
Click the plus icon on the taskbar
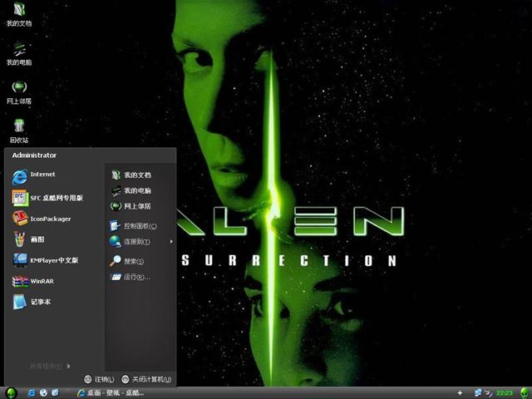460,393
